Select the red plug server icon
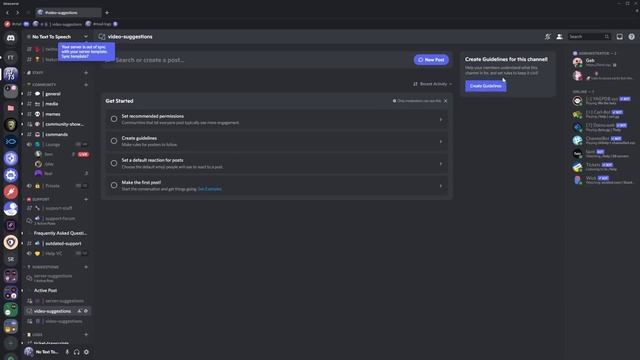The height and width of the screenshot is (360, 640). [11, 192]
